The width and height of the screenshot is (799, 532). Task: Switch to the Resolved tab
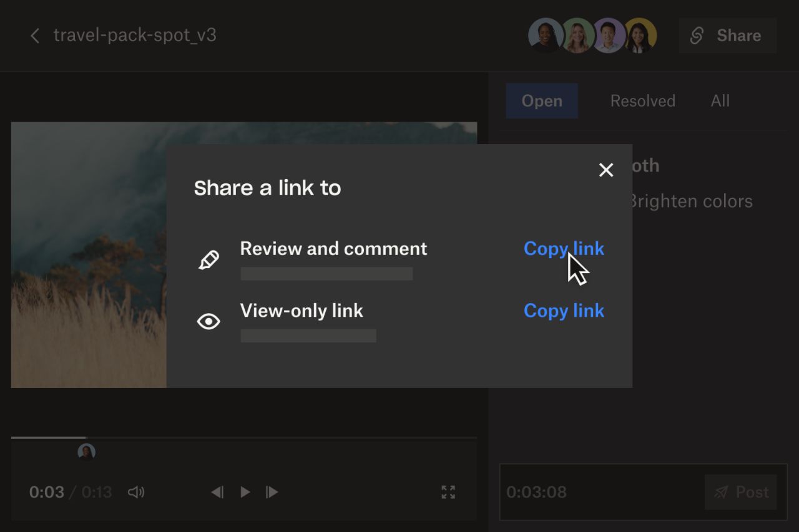[x=642, y=100]
